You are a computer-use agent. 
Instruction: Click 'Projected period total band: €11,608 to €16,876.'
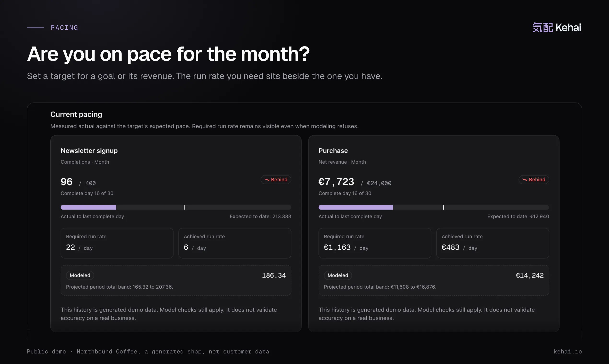click(380, 287)
